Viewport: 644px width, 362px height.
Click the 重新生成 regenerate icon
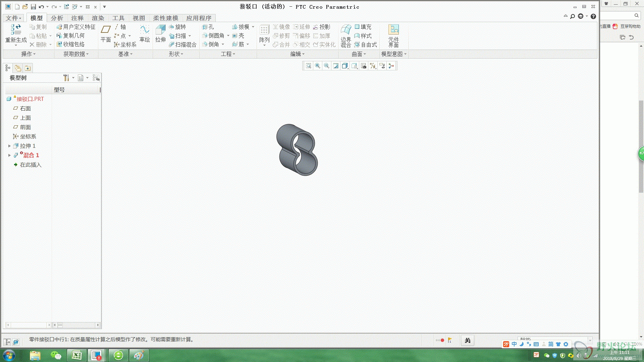pos(16,29)
